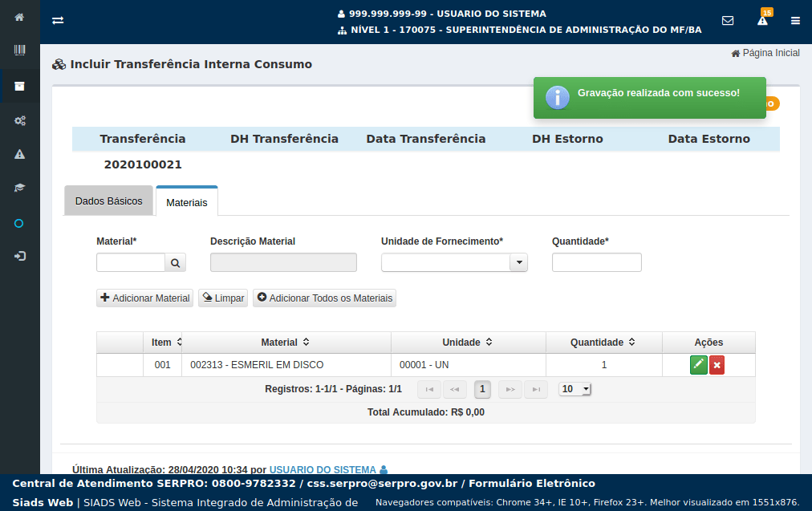This screenshot has width=812, height=511.
Task: Click page number 1 button
Action: tap(483, 389)
